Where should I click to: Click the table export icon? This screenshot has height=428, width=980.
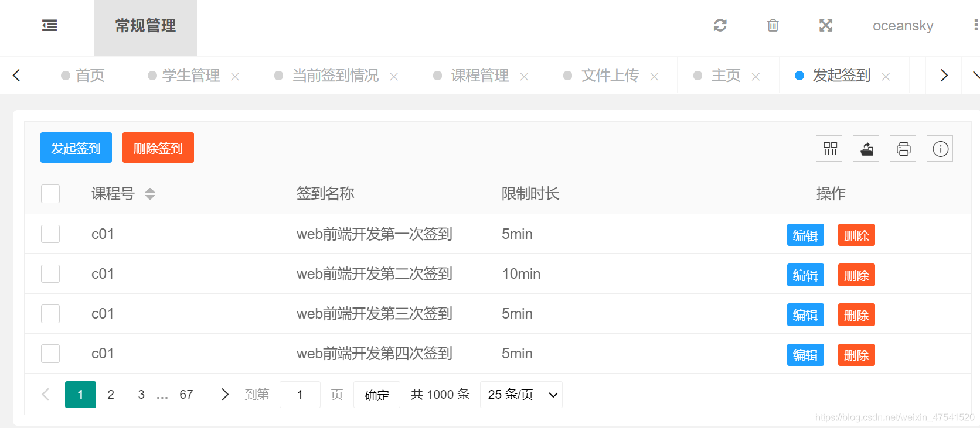click(866, 149)
